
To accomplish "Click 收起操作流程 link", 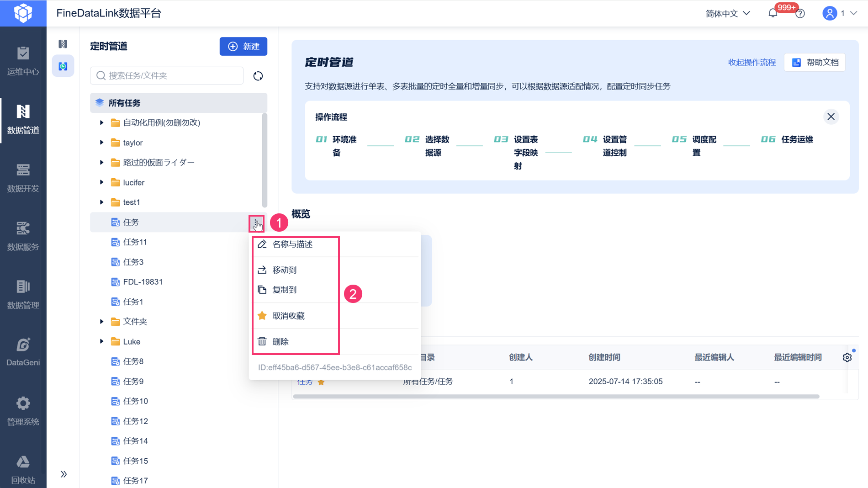I will click(752, 62).
